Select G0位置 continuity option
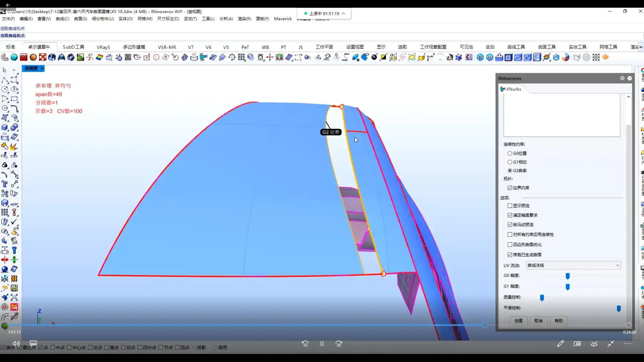 (510, 153)
